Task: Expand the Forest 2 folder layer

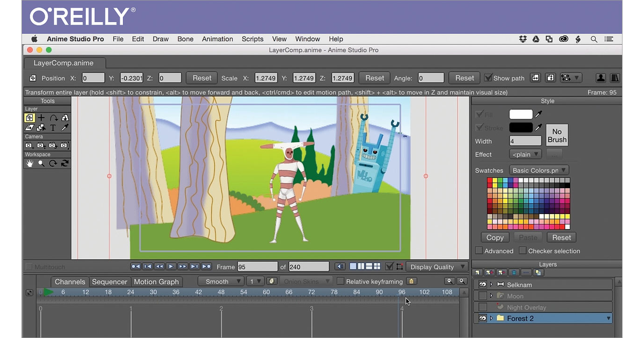Action: coord(491,318)
